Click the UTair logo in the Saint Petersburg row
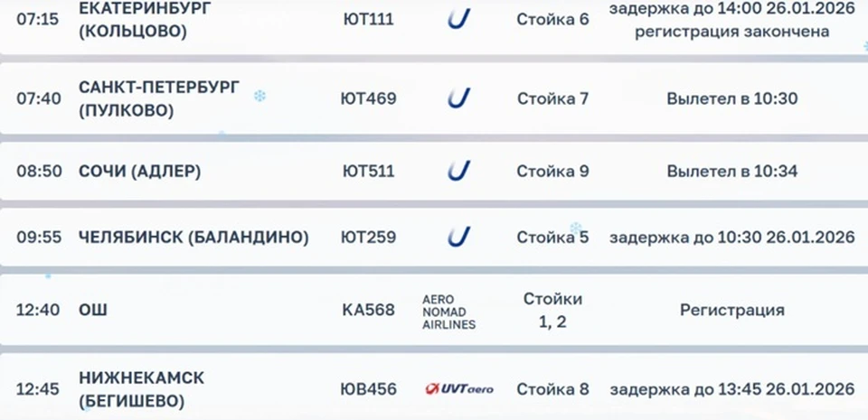 (x=459, y=98)
